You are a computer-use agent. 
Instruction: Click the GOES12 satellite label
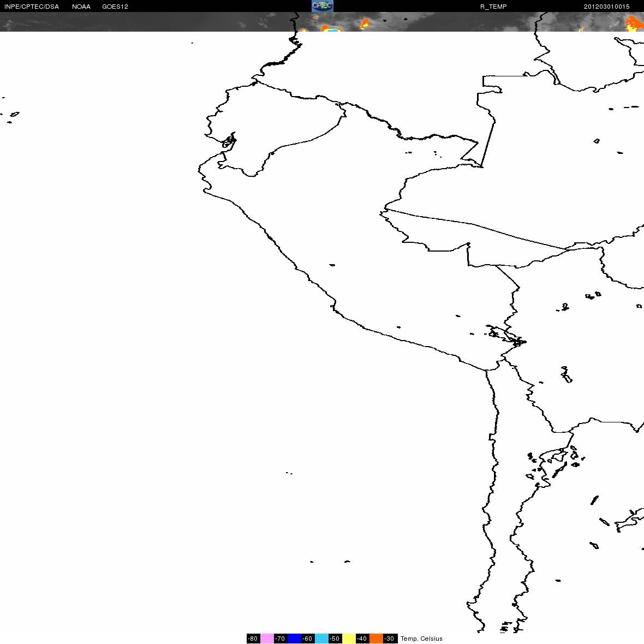115,7
